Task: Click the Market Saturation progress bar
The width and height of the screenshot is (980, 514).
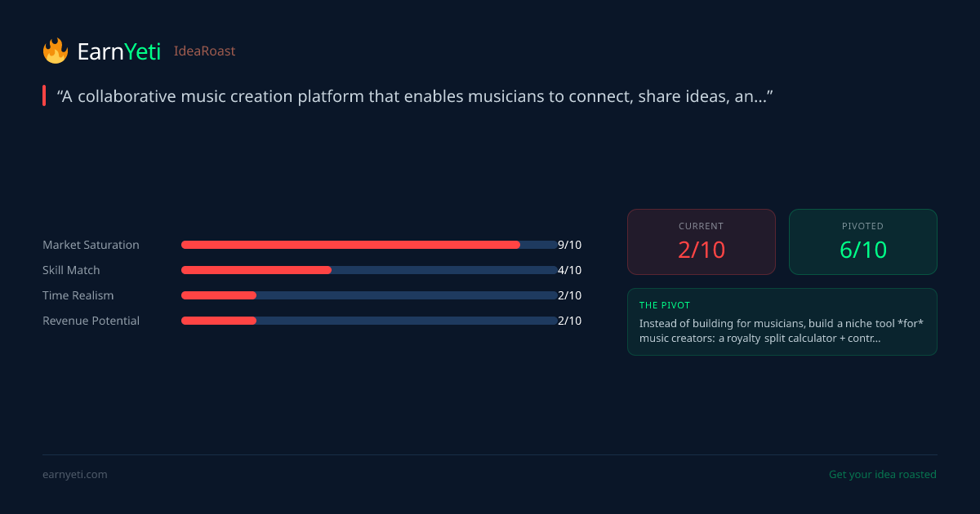Action: pos(369,245)
